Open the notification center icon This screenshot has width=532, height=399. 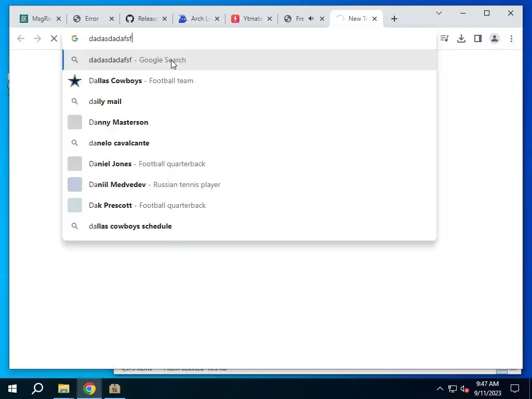pos(515,389)
